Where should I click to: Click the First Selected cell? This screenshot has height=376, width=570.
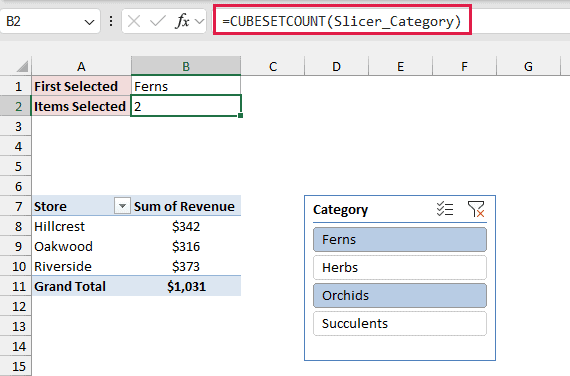81,86
